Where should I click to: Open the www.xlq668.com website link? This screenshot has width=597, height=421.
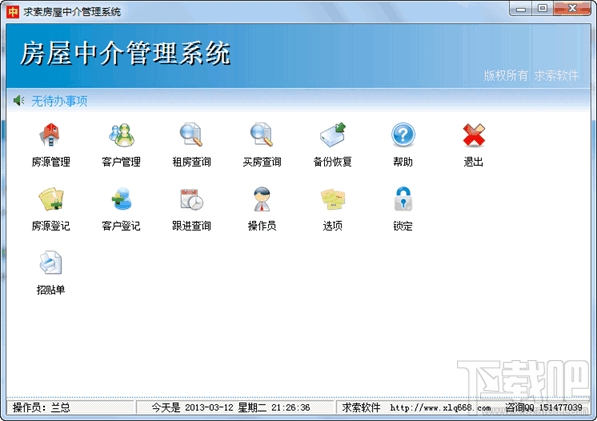441,408
